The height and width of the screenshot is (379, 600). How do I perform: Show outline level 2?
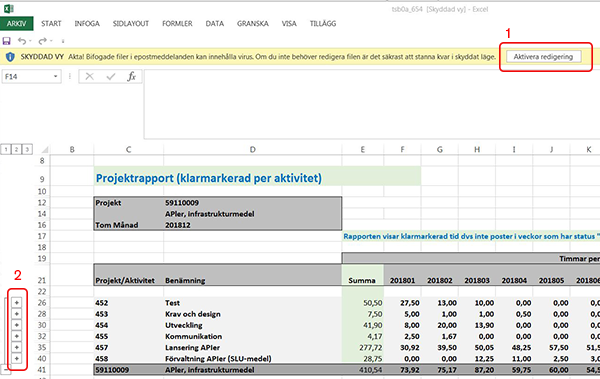(x=16, y=149)
